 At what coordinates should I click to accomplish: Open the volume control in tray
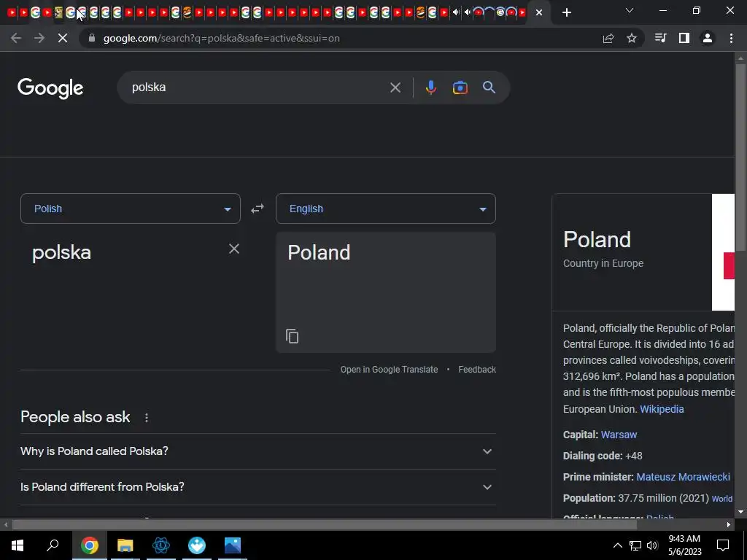click(x=652, y=545)
